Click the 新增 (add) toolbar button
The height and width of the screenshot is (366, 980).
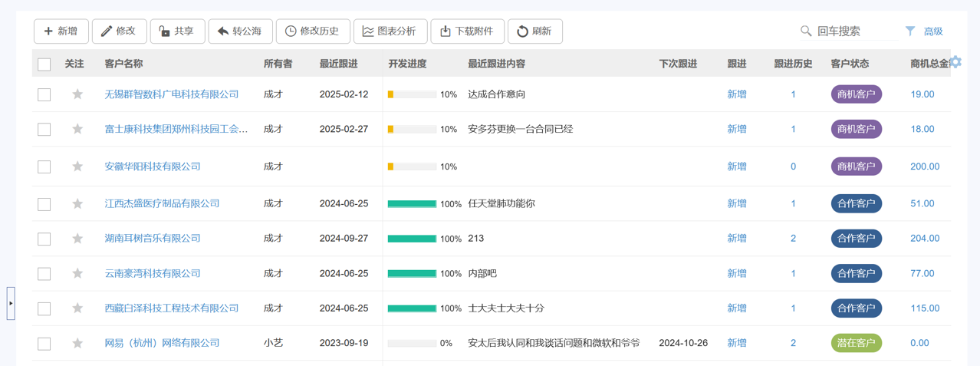click(61, 31)
